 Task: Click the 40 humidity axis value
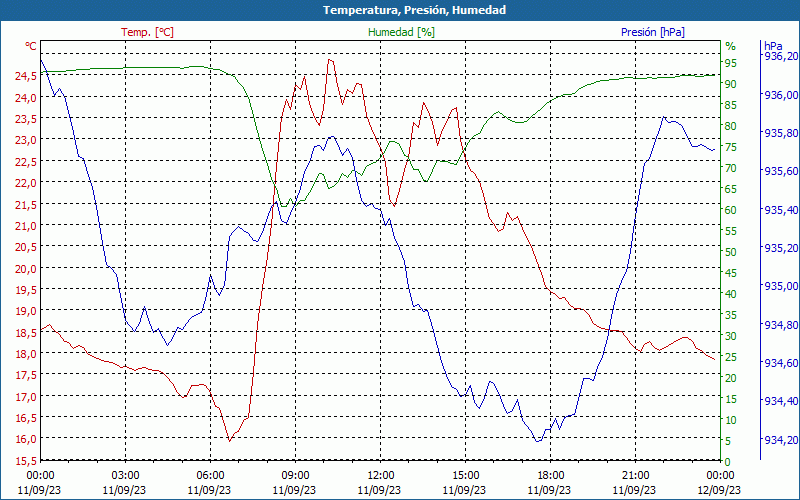point(731,294)
